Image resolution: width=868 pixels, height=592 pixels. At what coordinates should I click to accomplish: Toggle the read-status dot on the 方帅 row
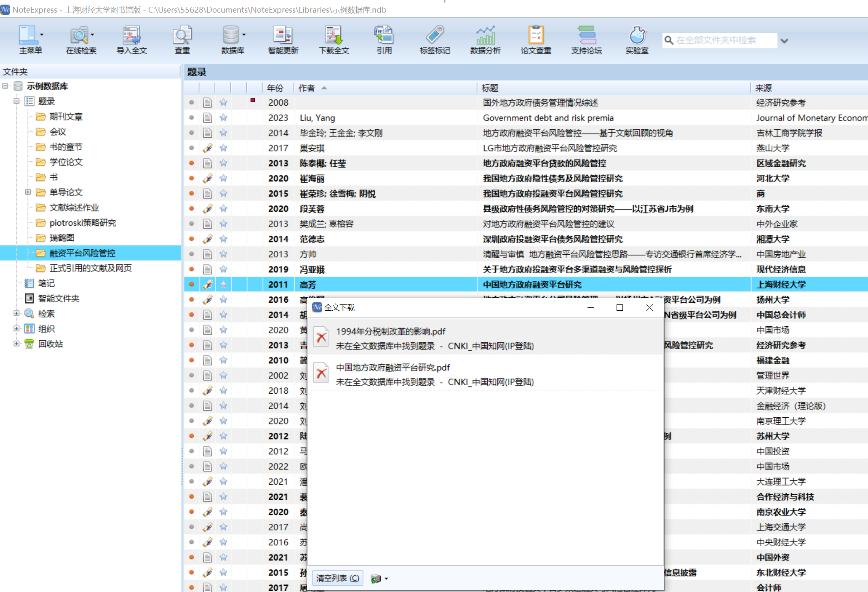pos(192,254)
